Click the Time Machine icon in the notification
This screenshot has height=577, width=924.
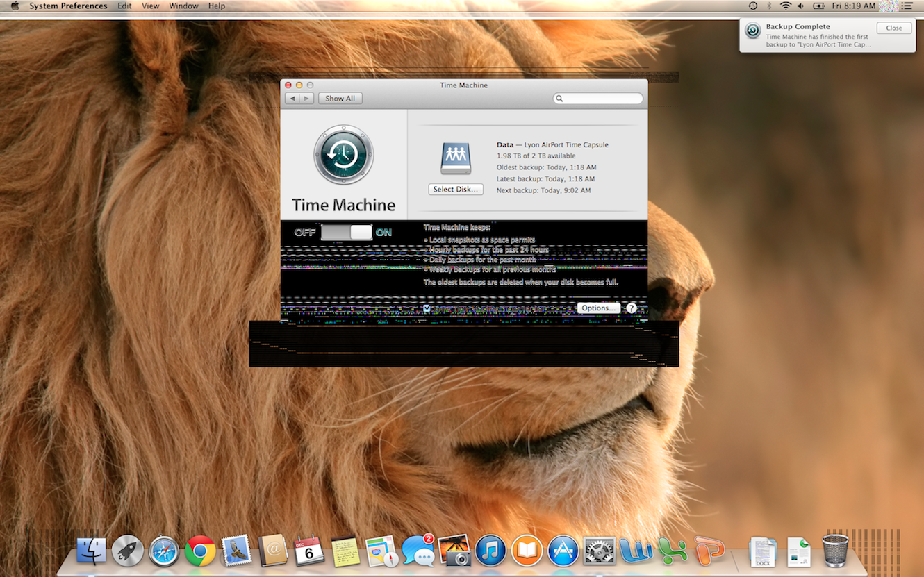point(752,31)
